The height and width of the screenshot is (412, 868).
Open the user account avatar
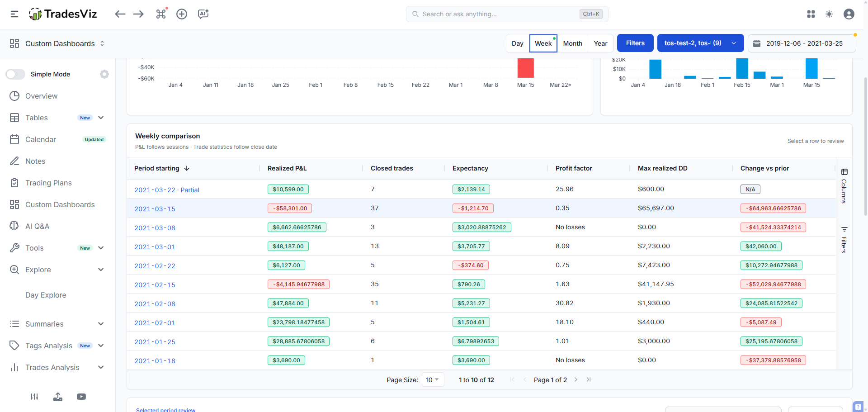click(x=849, y=14)
